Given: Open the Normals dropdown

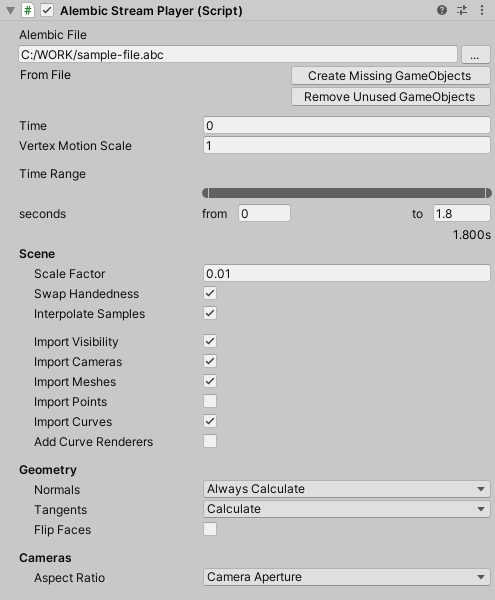Looking at the screenshot, I should 347,489.
